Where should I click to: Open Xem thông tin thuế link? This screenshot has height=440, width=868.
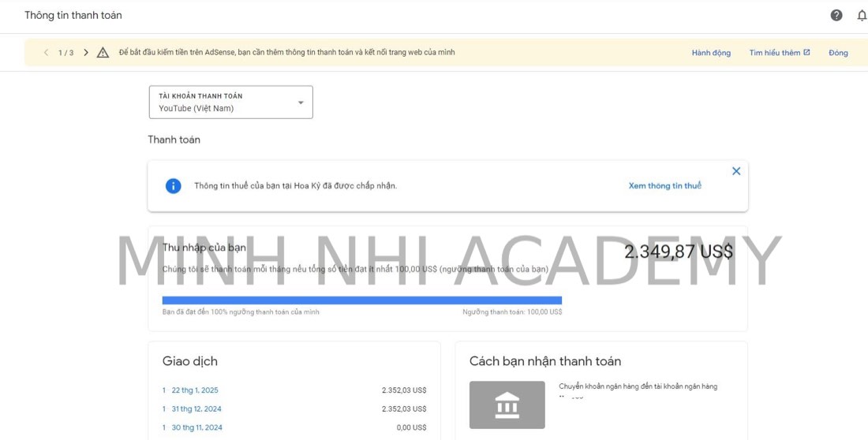(x=665, y=186)
